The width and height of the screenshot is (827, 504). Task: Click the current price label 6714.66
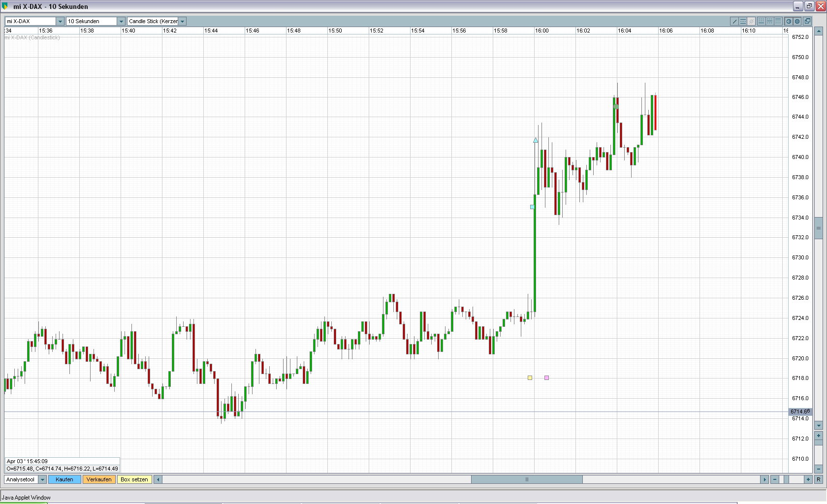800,411
